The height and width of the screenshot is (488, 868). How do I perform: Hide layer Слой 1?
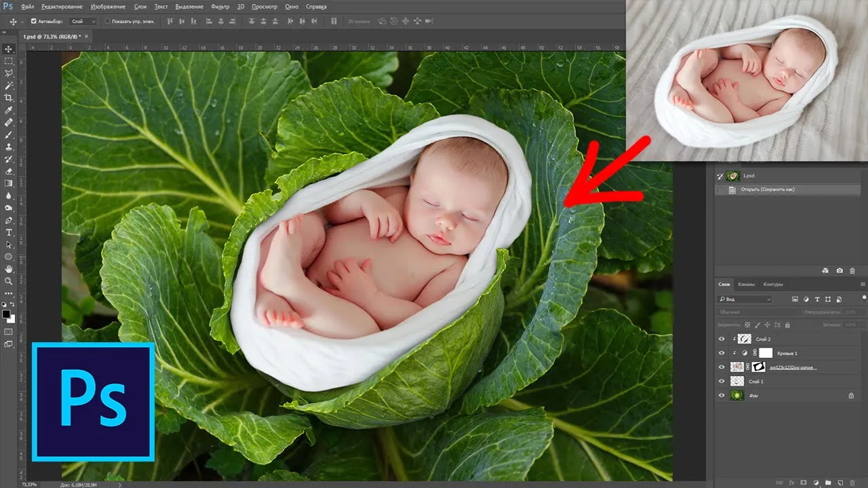click(722, 381)
